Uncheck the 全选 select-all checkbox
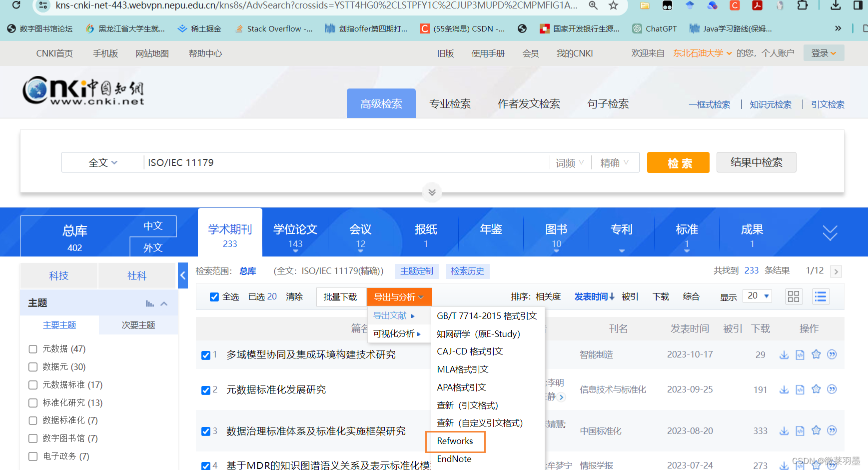The width and height of the screenshot is (868, 470). click(x=214, y=297)
